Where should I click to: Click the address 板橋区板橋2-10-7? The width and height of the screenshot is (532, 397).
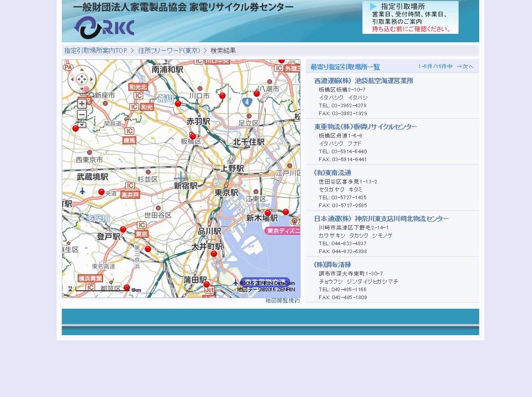[x=342, y=90]
